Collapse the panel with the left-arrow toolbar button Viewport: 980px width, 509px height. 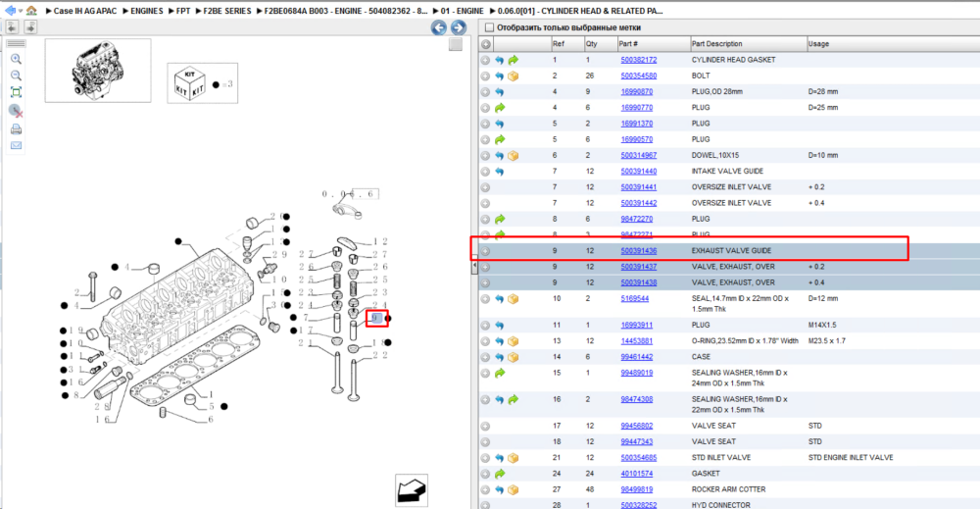click(12, 26)
